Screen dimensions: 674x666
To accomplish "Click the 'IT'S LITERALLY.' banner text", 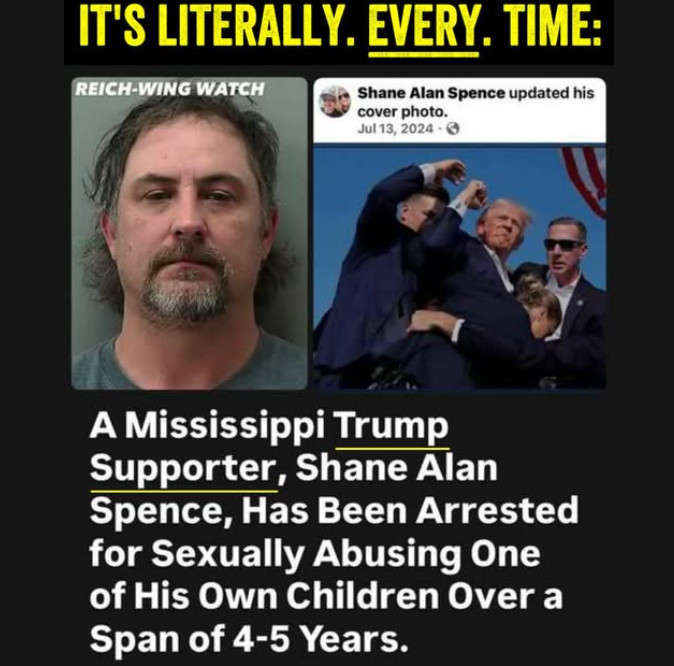I will pos(218,27).
